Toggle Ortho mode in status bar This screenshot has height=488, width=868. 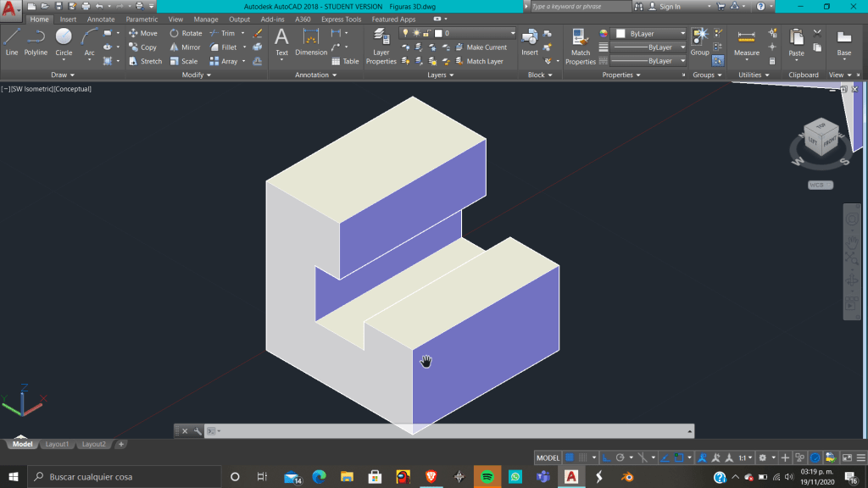tap(606, 457)
